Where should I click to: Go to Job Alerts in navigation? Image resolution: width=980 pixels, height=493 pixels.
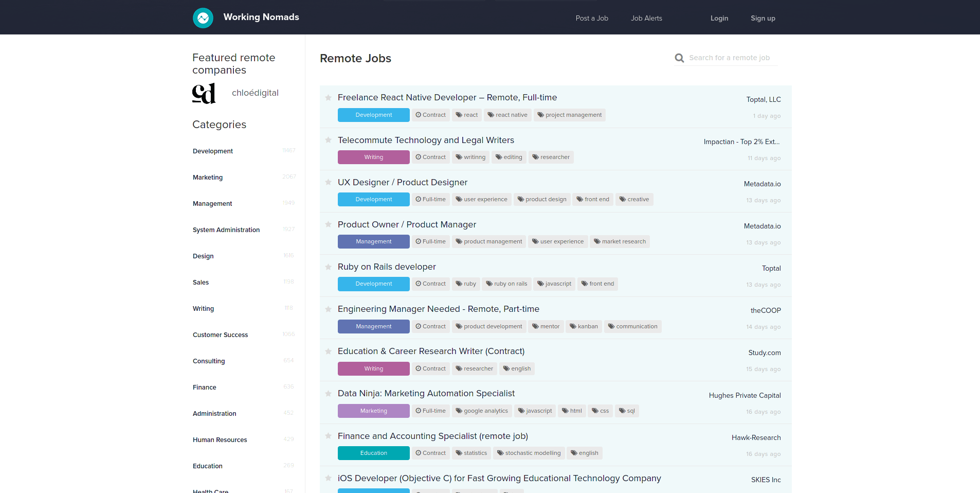click(x=646, y=18)
